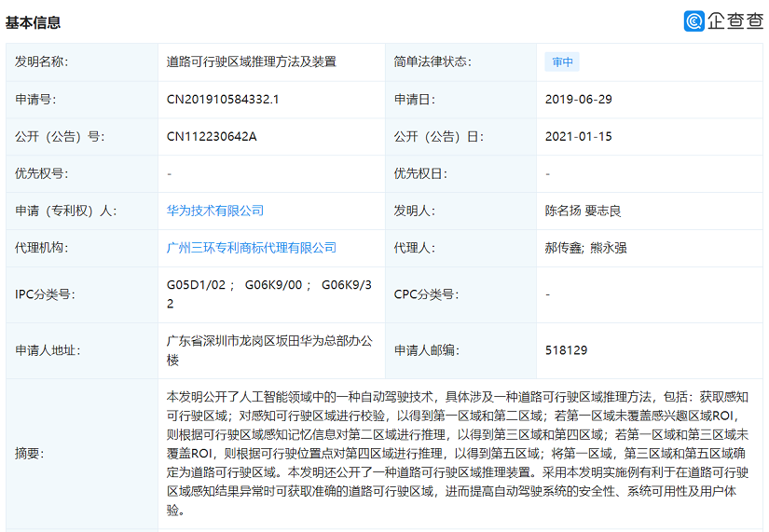Click the 申请（专利权）人 field label
The width and height of the screenshot is (769, 532).
(x=66, y=211)
